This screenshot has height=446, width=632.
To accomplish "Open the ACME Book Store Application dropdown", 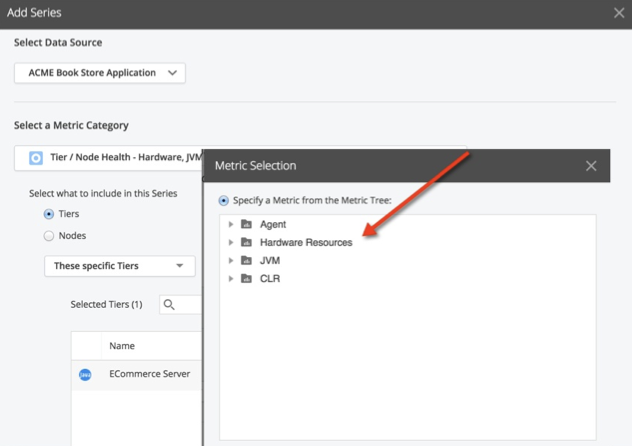I will tap(100, 73).
